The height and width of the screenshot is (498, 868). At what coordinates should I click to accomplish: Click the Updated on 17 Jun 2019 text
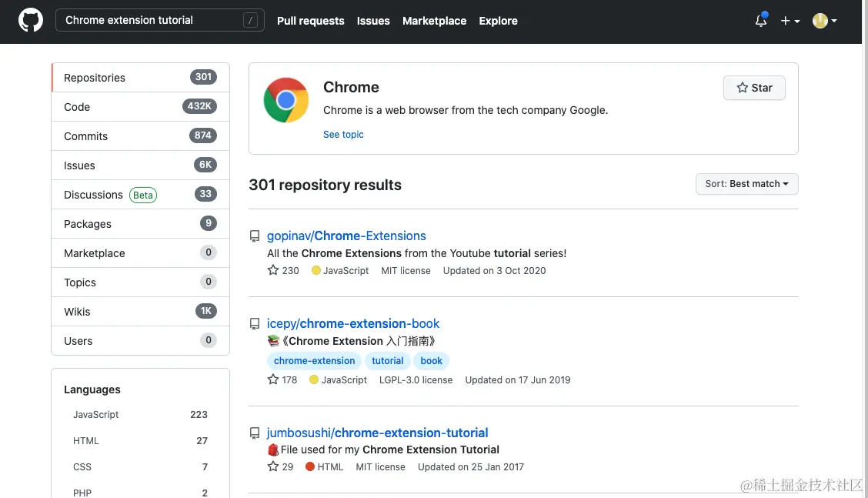(x=518, y=380)
